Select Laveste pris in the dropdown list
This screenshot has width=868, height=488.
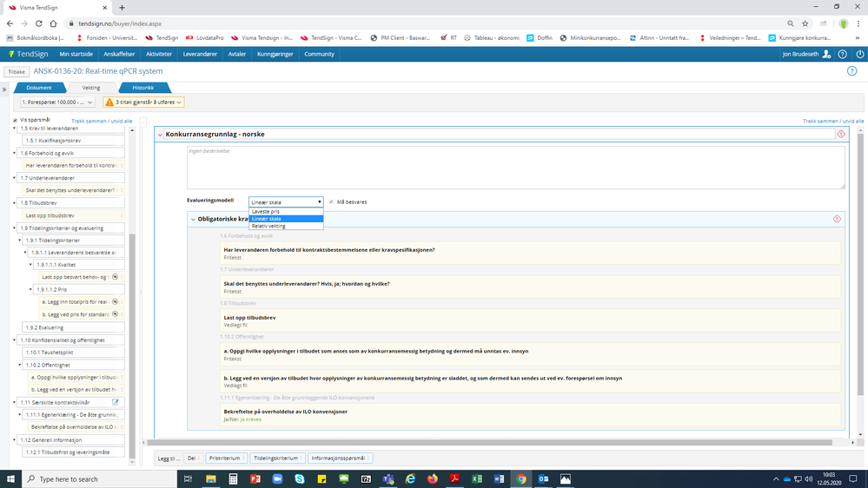click(286, 211)
